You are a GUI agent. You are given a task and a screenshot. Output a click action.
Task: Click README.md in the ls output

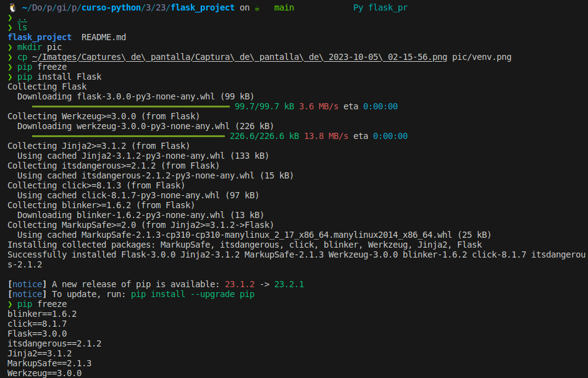(x=104, y=38)
